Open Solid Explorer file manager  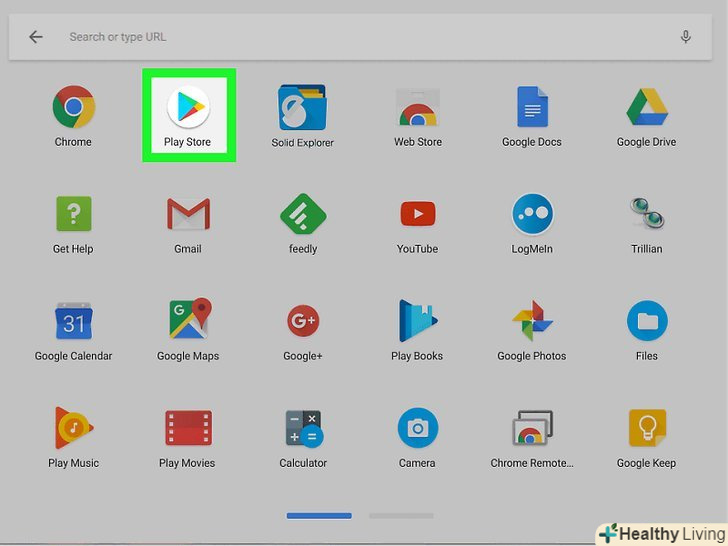[x=303, y=107]
